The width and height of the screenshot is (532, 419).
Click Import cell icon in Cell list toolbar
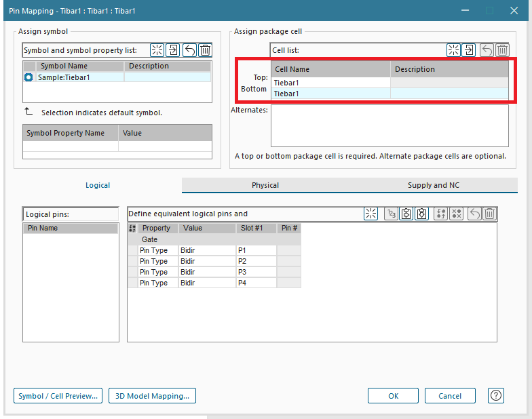(x=469, y=50)
